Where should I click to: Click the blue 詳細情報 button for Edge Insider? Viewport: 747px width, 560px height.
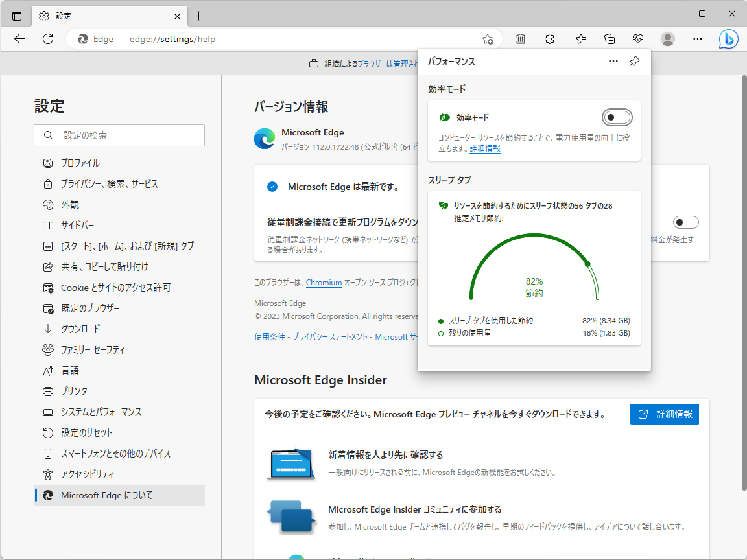pyautogui.click(x=664, y=414)
